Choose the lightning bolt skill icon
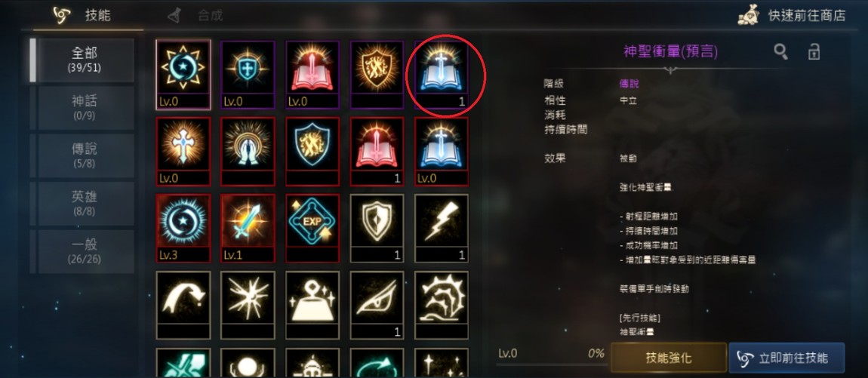The height and width of the screenshot is (378, 868). (442, 227)
